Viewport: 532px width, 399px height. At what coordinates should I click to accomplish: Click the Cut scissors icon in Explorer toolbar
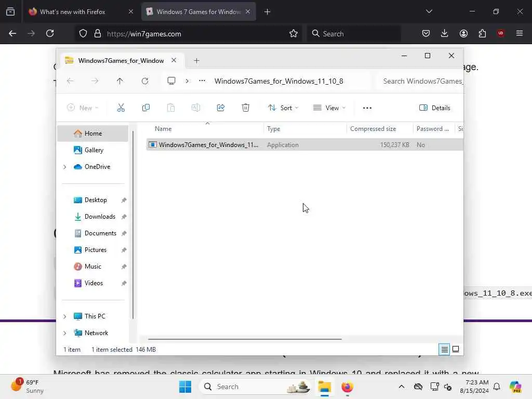(x=121, y=108)
